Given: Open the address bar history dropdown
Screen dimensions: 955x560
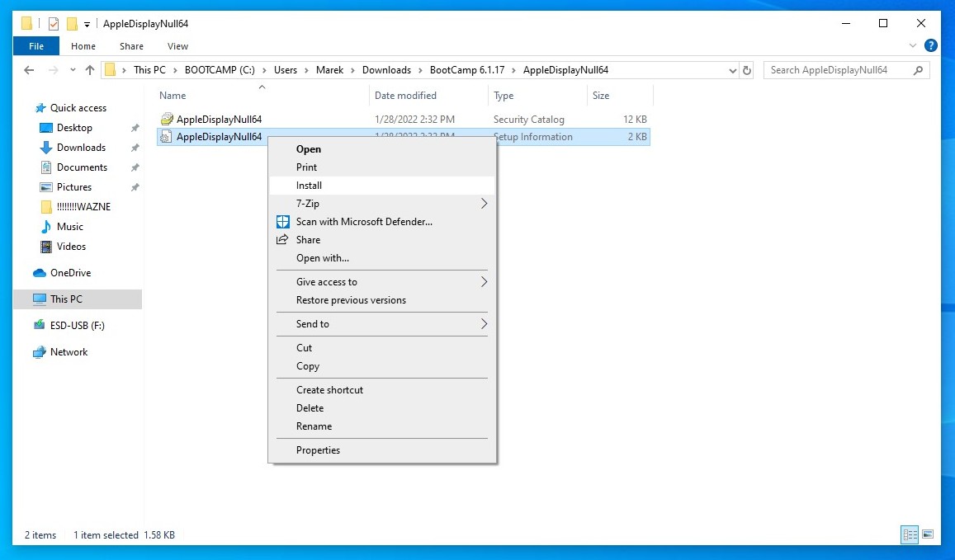Looking at the screenshot, I should coord(733,71).
